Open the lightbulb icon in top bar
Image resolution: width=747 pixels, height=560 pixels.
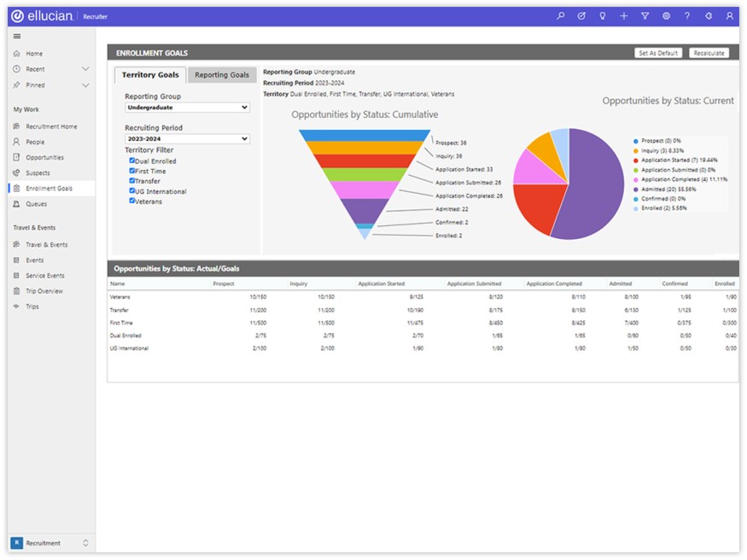[603, 16]
